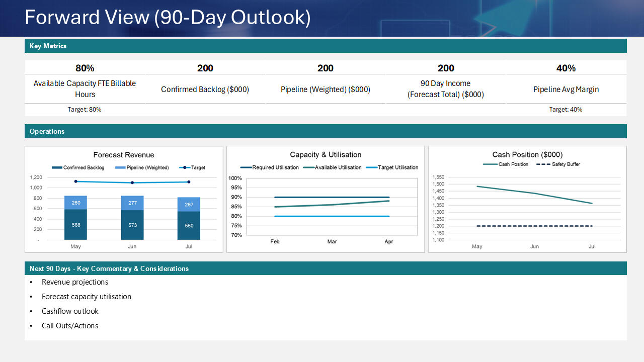Click the Revenue projections bullet point

point(75,282)
